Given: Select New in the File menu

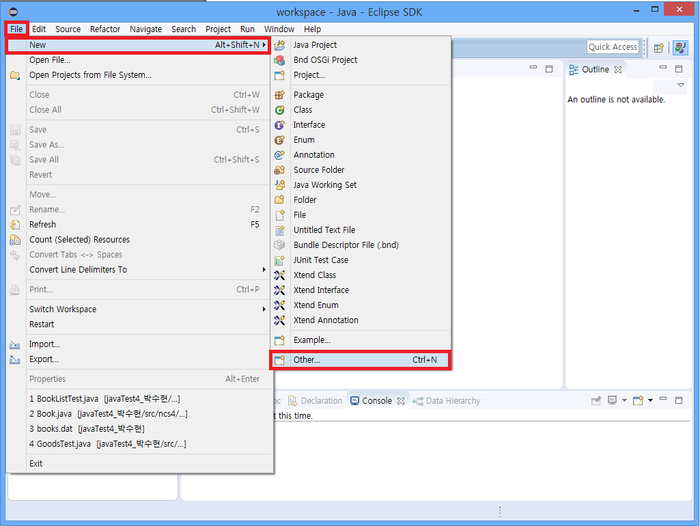Looking at the screenshot, I should coord(138,45).
